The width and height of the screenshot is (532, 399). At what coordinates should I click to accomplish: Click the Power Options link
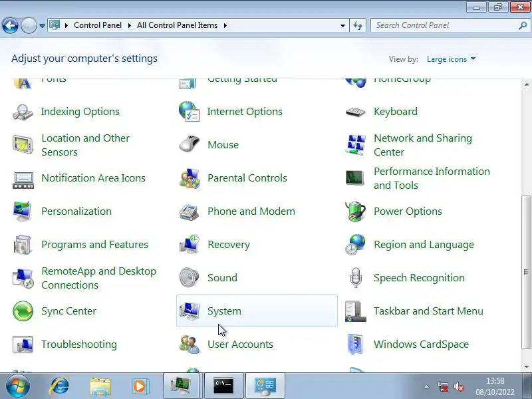pyautogui.click(x=408, y=211)
